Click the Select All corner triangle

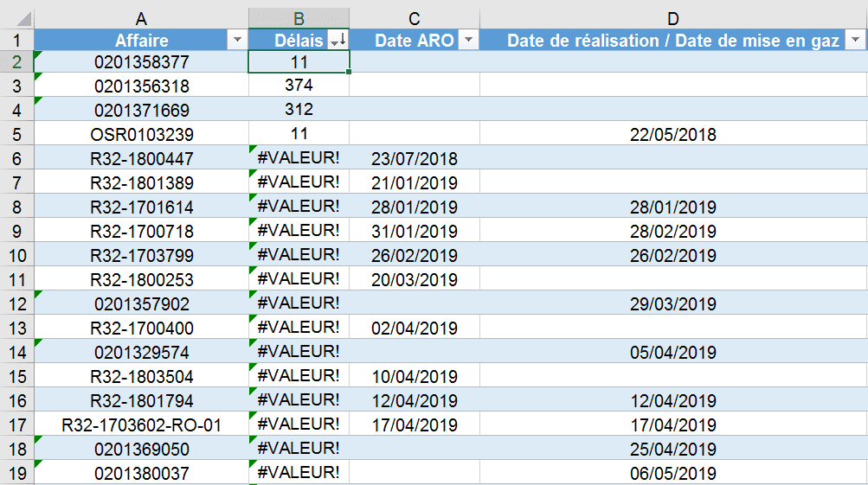pyautogui.click(x=24, y=18)
